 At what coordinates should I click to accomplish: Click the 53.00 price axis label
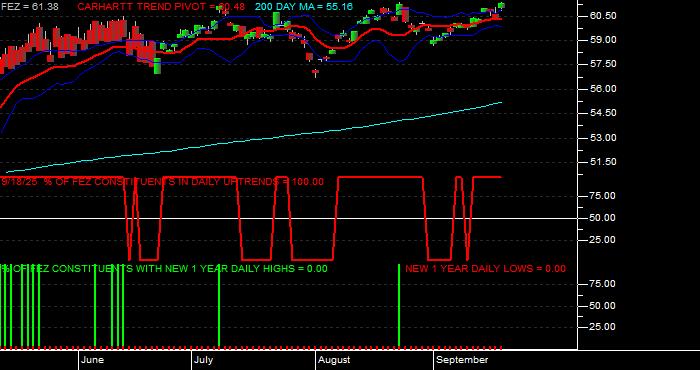click(x=603, y=137)
